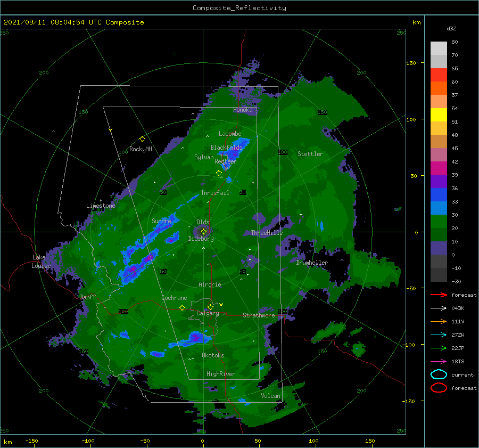
Task: Click the HighRiver town label
Action: (220, 374)
